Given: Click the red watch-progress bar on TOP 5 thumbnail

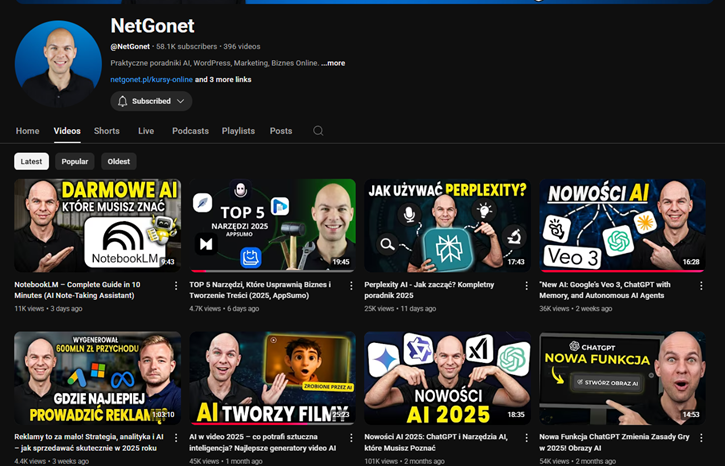Looking at the screenshot, I should point(198,271).
